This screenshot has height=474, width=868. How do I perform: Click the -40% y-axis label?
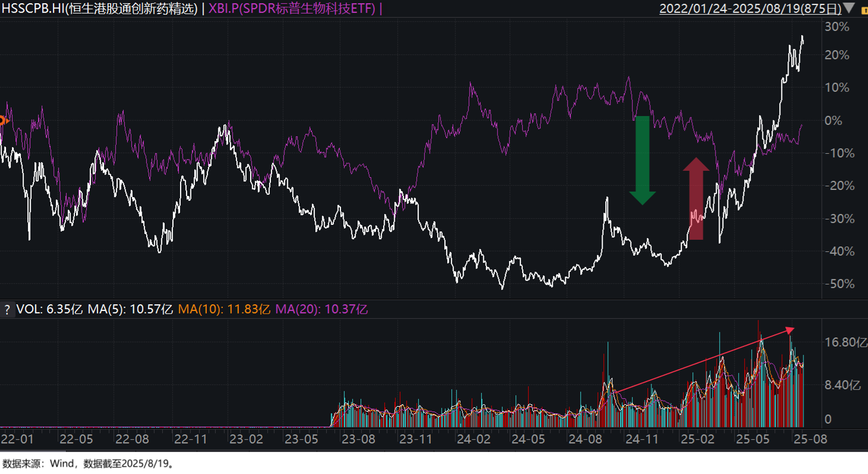(840, 251)
